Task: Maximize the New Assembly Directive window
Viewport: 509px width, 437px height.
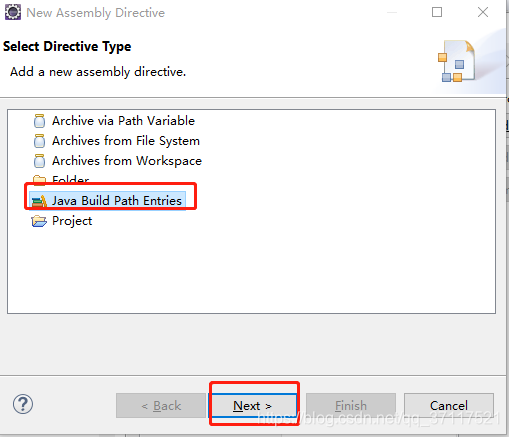Action: pos(437,12)
